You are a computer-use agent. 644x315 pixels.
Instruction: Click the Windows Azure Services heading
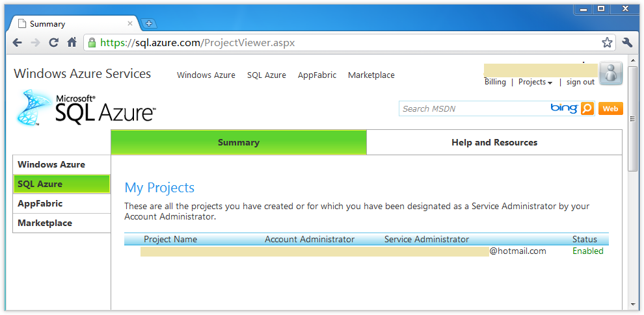tap(83, 74)
